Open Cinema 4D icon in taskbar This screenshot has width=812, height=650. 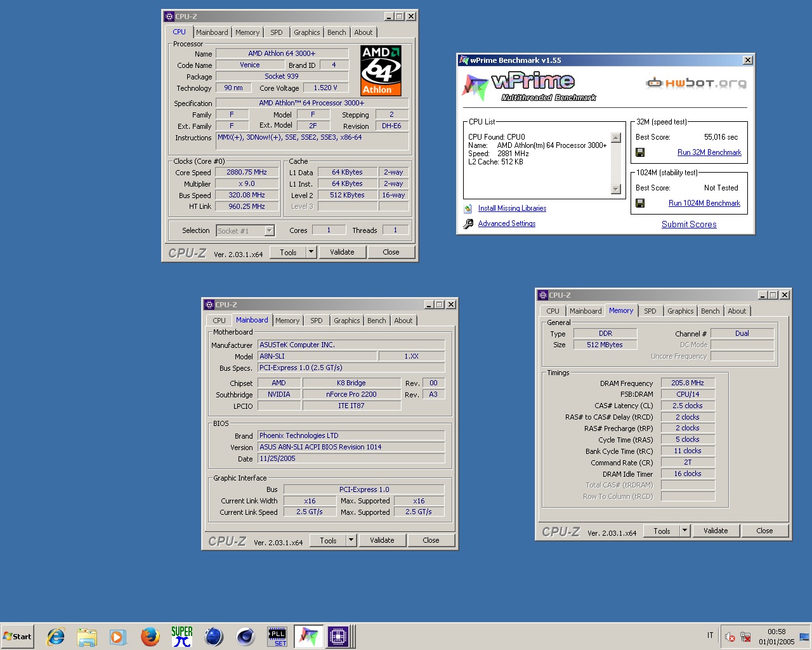245,636
